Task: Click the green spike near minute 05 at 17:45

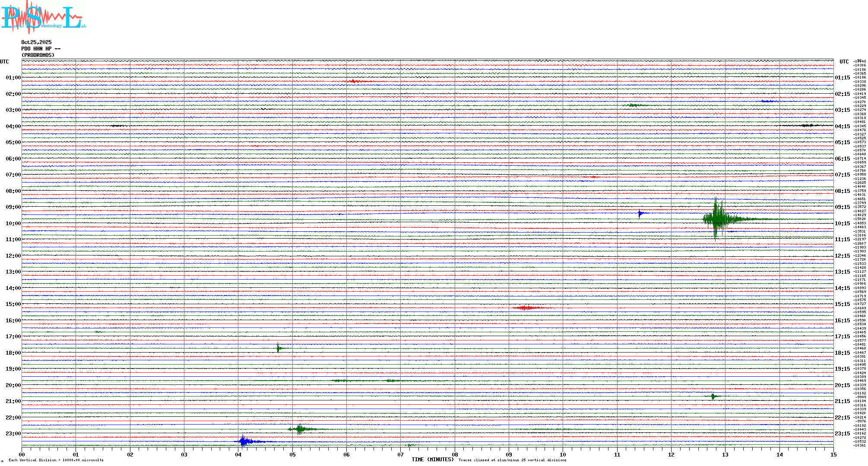Action: (278, 348)
